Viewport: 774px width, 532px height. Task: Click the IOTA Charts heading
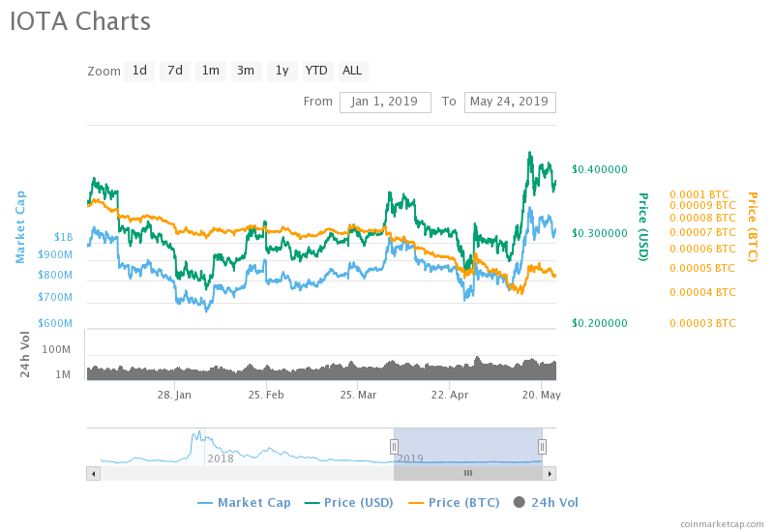coord(80,22)
